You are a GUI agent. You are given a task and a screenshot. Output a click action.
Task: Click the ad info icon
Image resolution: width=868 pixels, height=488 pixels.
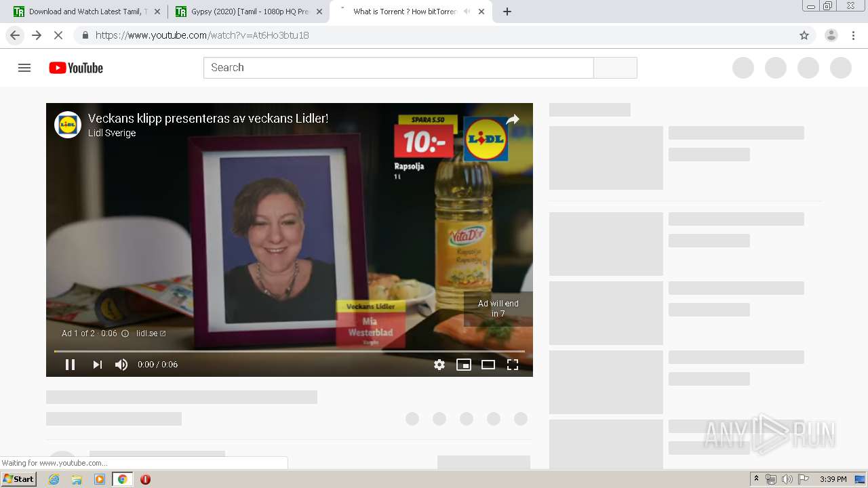click(x=125, y=333)
